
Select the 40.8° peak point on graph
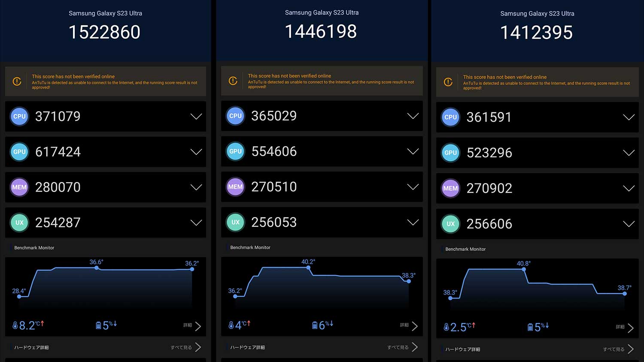pos(524,269)
